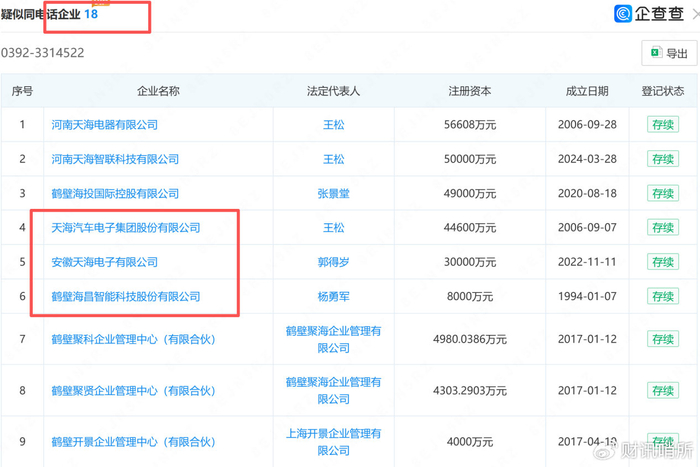Click the 注册资本 column header

click(x=470, y=91)
